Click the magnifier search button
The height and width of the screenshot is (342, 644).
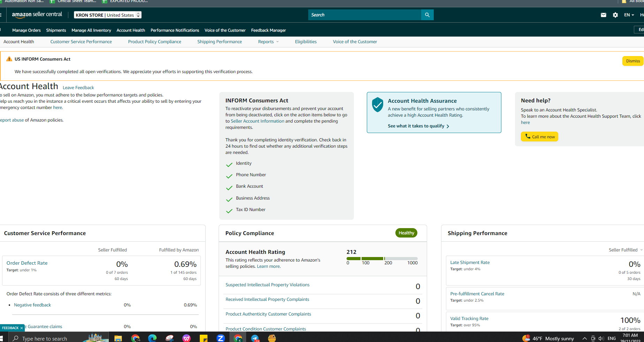click(x=427, y=15)
